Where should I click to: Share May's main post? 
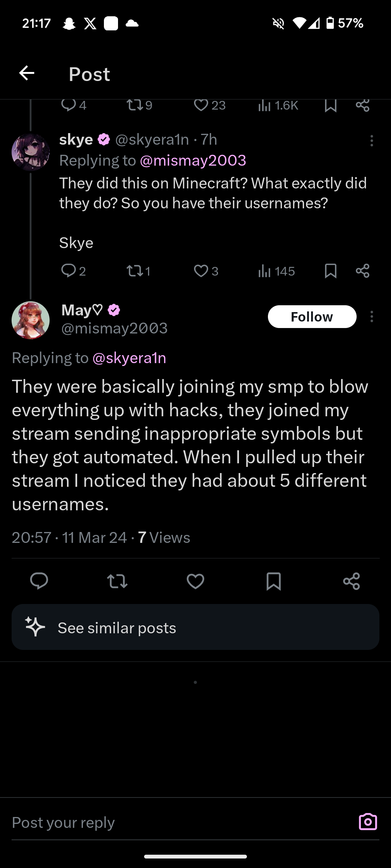coord(352,581)
